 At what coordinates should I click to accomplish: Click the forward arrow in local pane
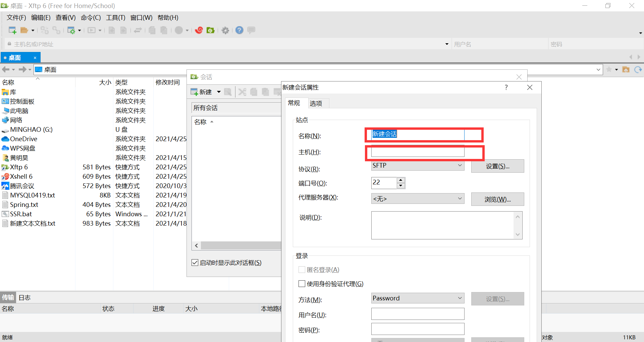[x=22, y=69]
